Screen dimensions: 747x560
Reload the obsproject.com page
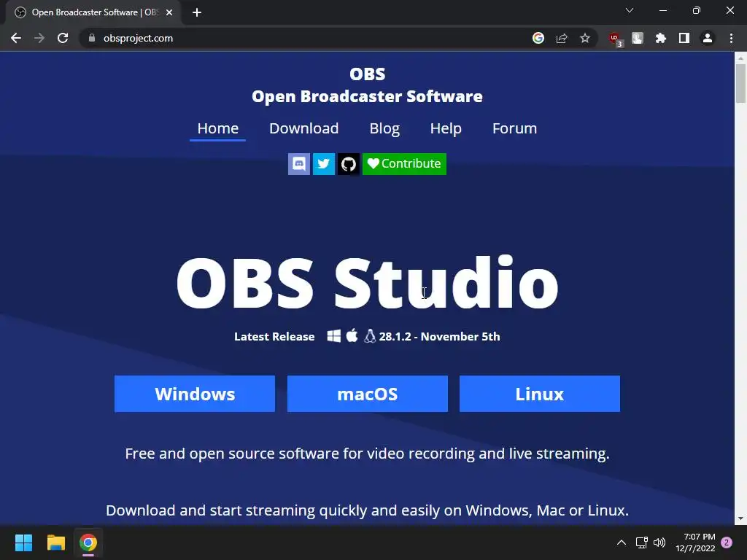[x=63, y=38]
